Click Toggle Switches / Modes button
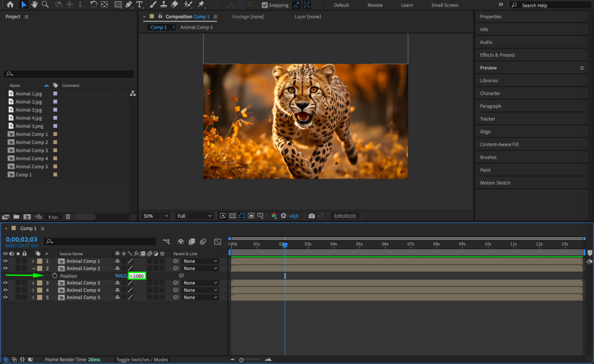Viewport: 594px width, 364px height. tap(142, 360)
